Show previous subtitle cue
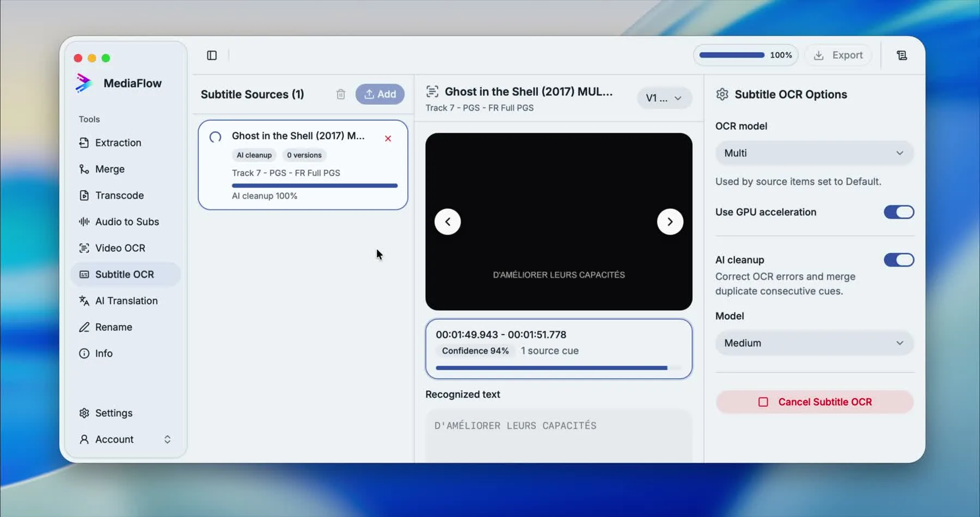 [x=448, y=222]
